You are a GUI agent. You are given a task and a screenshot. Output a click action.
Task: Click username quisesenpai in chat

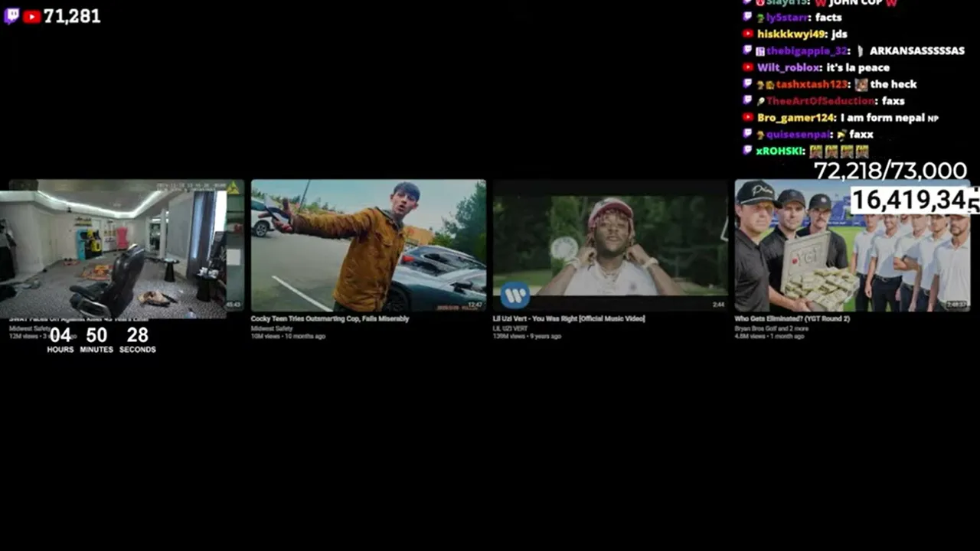point(799,135)
